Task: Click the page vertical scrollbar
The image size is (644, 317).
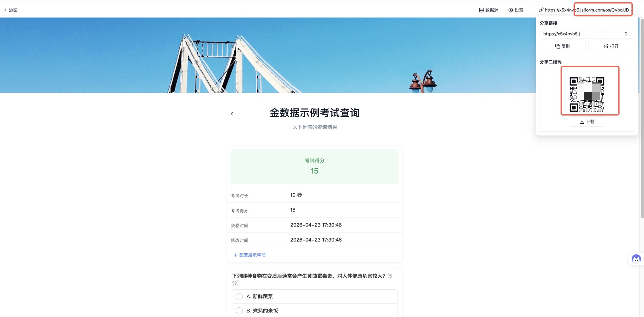Action: point(642,129)
